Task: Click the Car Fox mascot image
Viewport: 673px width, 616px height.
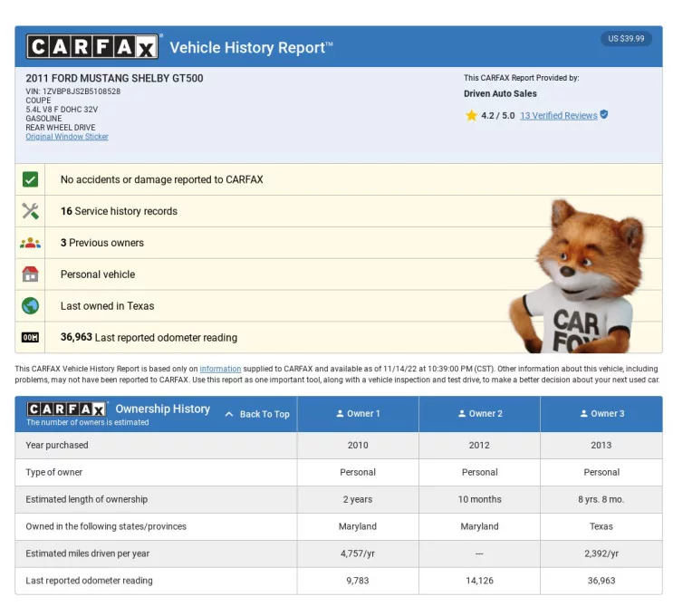Action: point(578,275)
